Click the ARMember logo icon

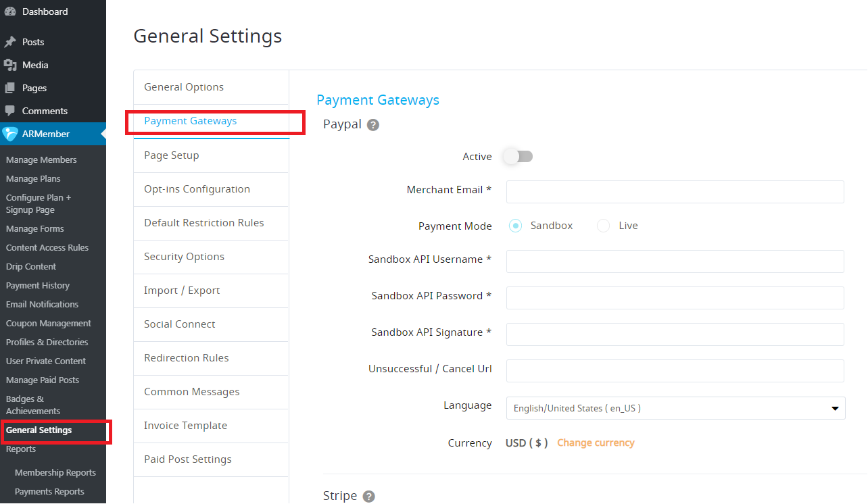click(10, 134)
